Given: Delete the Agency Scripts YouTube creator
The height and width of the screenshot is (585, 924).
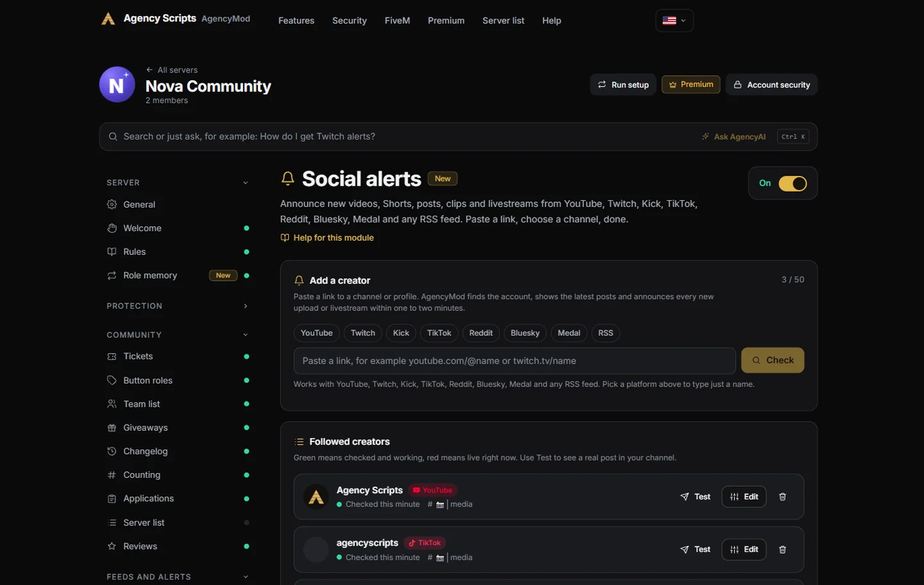Looking at the screenshot, I should (x=782, y=496).
